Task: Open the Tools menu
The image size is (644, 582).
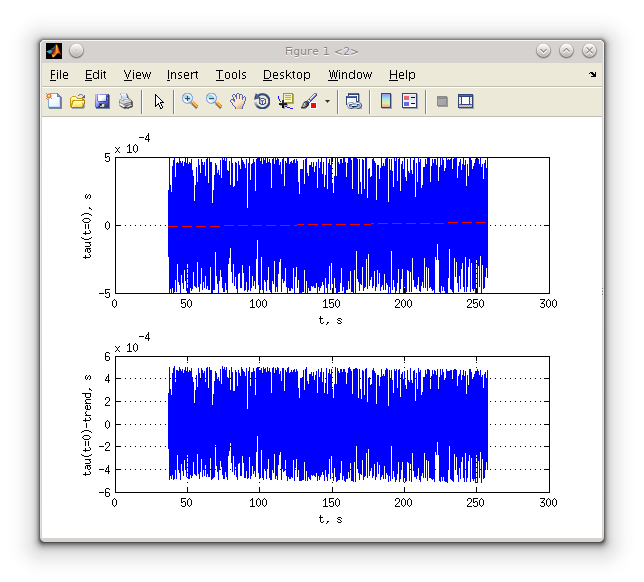Action: click(231, 75)
